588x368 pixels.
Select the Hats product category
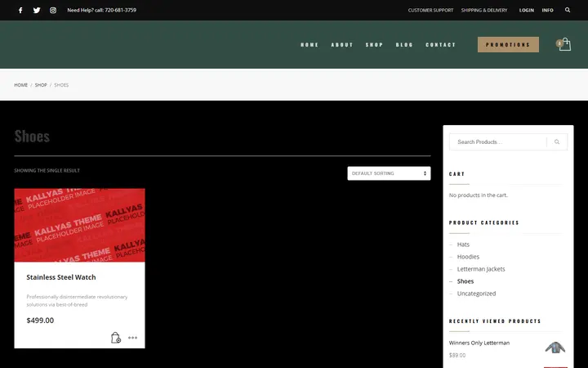click(x=463, y=245)
